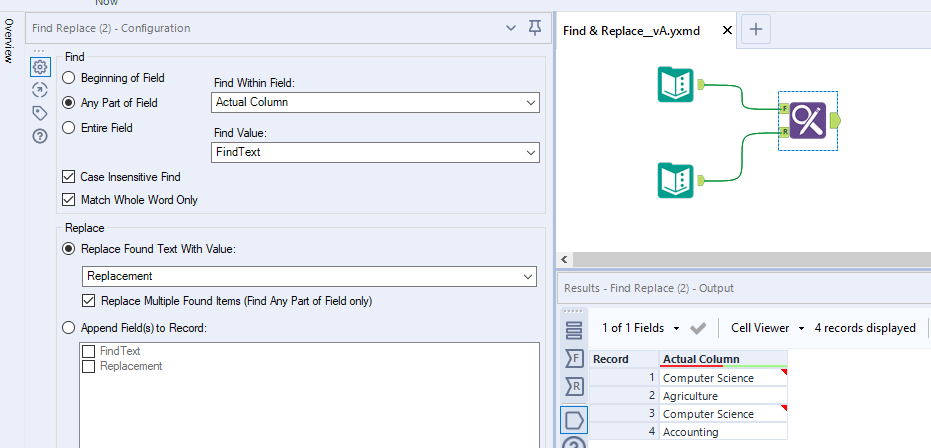Screen dimensions: 931x448
Task: Toggle the Case Insensitive Find checkbox
Action: (69, 176)
